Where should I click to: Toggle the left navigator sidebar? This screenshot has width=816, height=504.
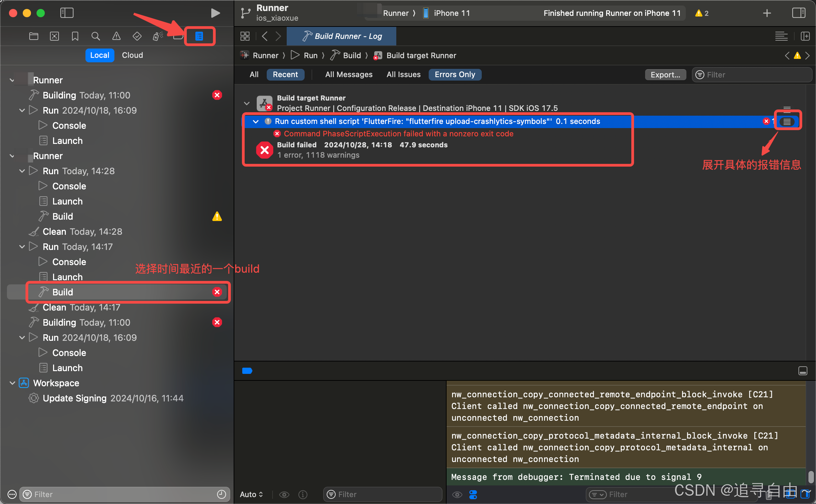click(x=67, y=13)
